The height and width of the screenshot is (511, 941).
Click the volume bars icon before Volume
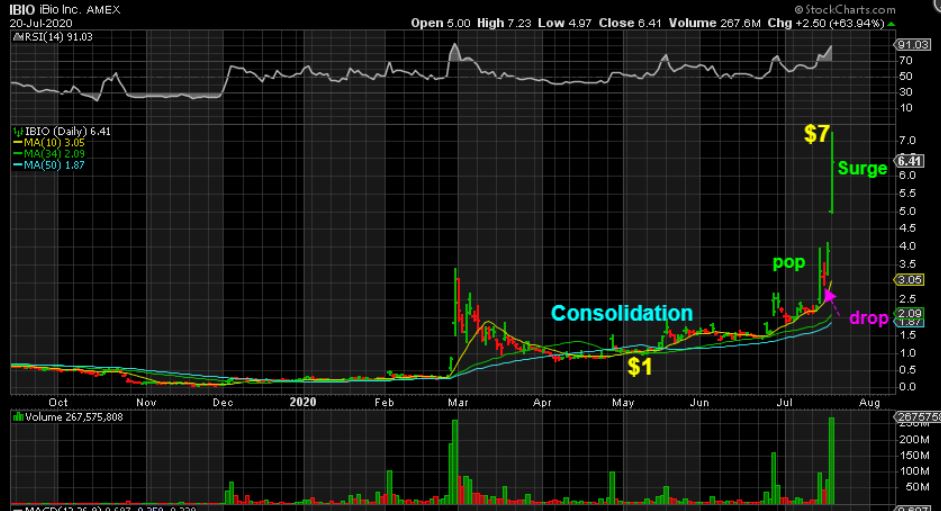pyautogui.click(x=19, y=417)
